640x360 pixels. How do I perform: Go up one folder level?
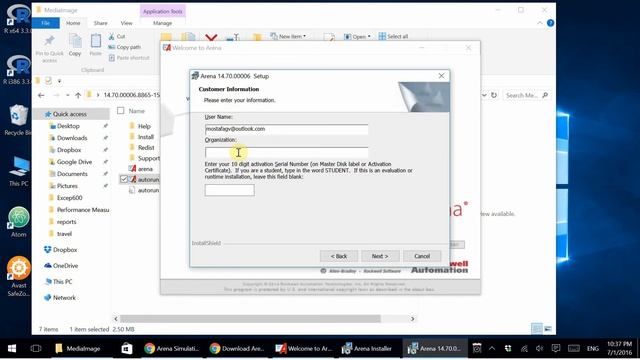point(78,95)
